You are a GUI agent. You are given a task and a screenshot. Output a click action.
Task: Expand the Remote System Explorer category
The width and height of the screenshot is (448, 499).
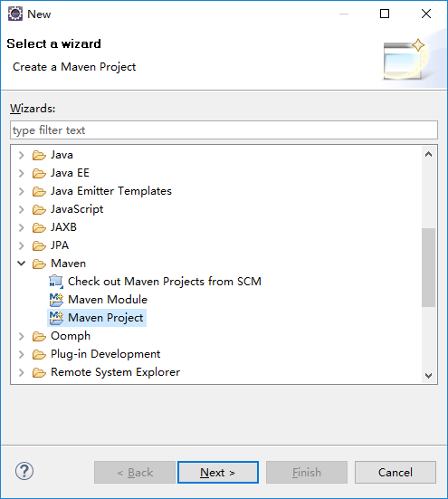point(22,372)
